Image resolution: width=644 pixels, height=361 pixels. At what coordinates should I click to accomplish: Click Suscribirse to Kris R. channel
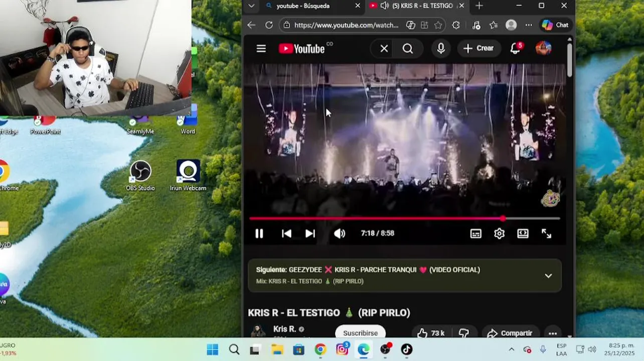pos(360,333)
